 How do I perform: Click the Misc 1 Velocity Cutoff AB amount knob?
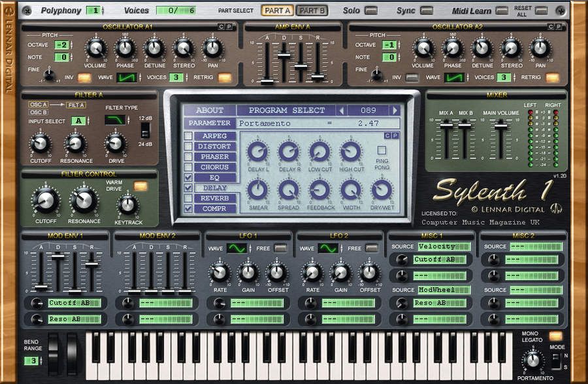pos(402,259)
